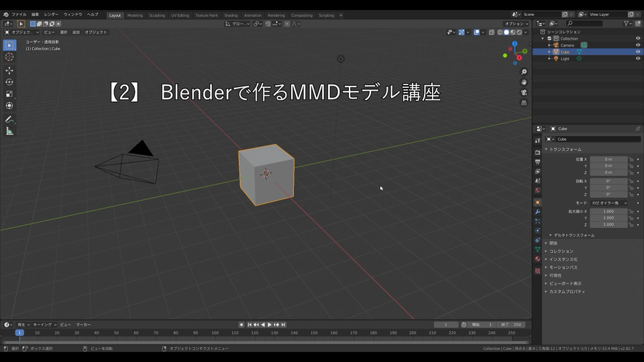The width and height of the screenshot is (644, 362).
Task: Open the ウィンドウ menu
Action: coord(72,14)
